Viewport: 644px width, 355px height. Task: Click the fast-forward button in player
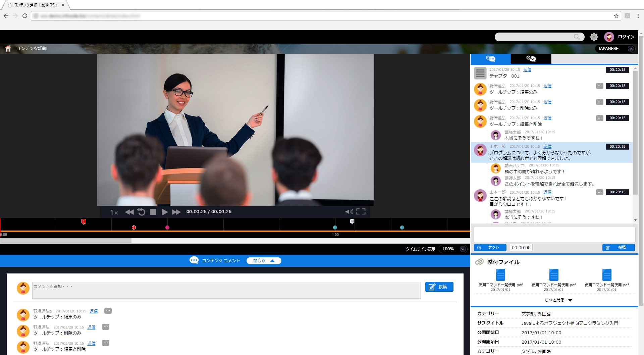pyautogui.click(x=176, y=212)
